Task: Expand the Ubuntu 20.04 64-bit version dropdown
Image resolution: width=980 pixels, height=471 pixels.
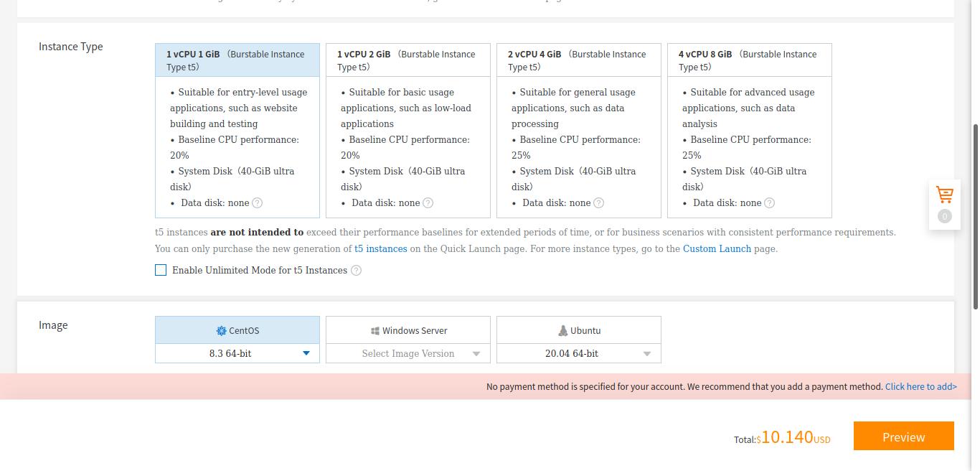Action: [579, 353]
